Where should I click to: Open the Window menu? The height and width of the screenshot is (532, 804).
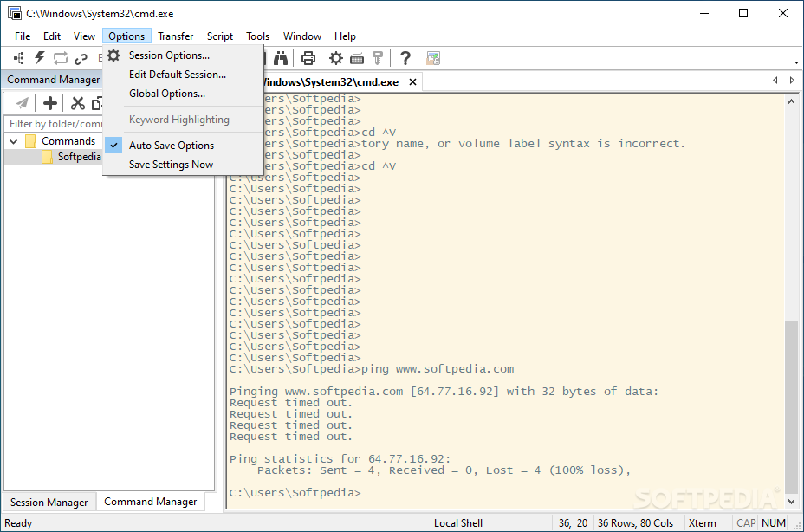coord(302,36)
